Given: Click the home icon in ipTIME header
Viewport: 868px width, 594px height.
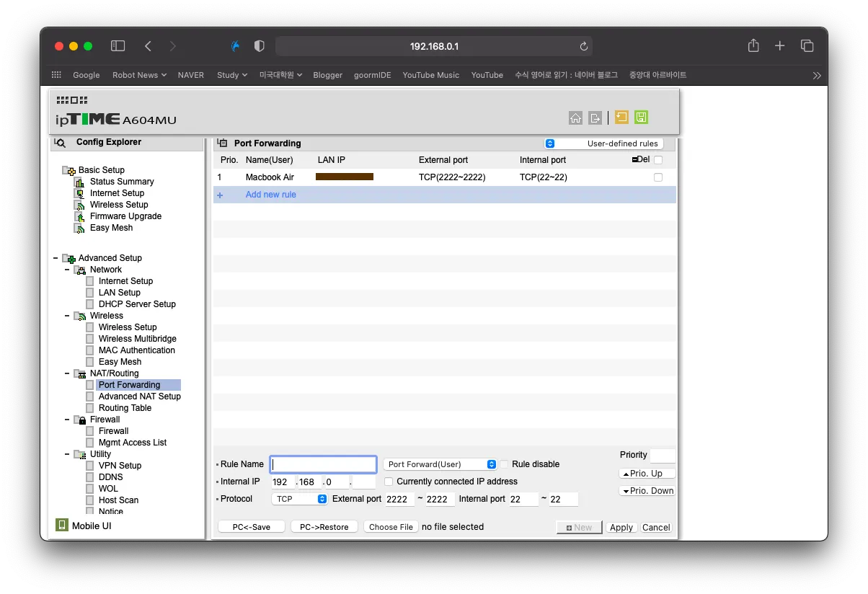Looking at the screenshot, I should pyautogui.click(x=575, y=118).
